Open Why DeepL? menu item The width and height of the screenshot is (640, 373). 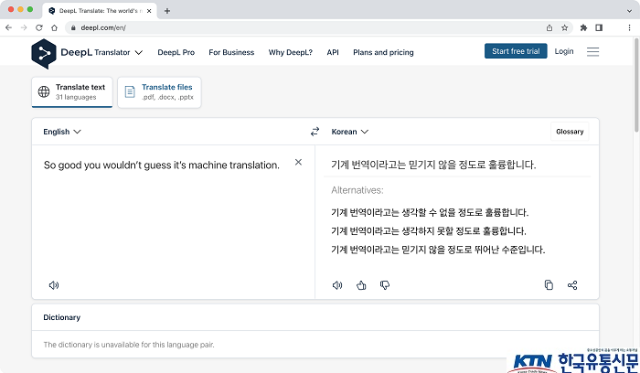pyautogui.click(x=290, y=52)
